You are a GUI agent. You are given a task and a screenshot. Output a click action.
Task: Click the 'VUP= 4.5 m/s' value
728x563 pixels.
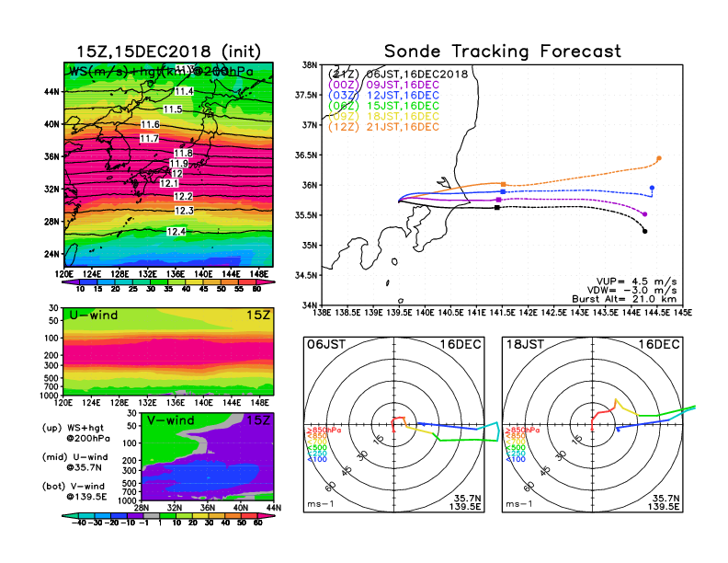click(636, 281)
